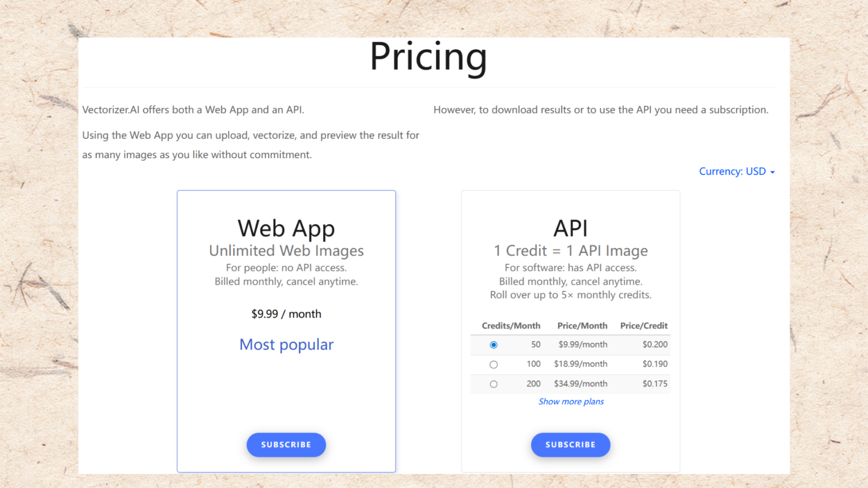Click the $9.99 / month Web App price

coord(286,314)
